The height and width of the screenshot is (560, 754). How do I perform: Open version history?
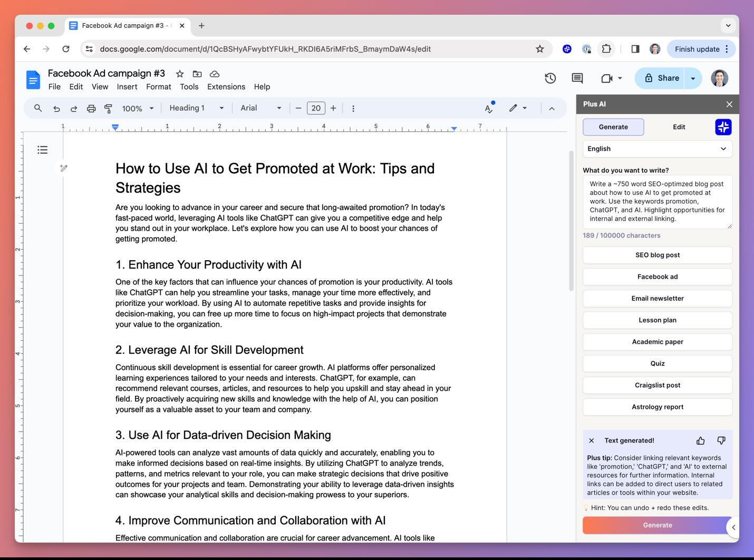pyautogui.click(x=550, y=78)
